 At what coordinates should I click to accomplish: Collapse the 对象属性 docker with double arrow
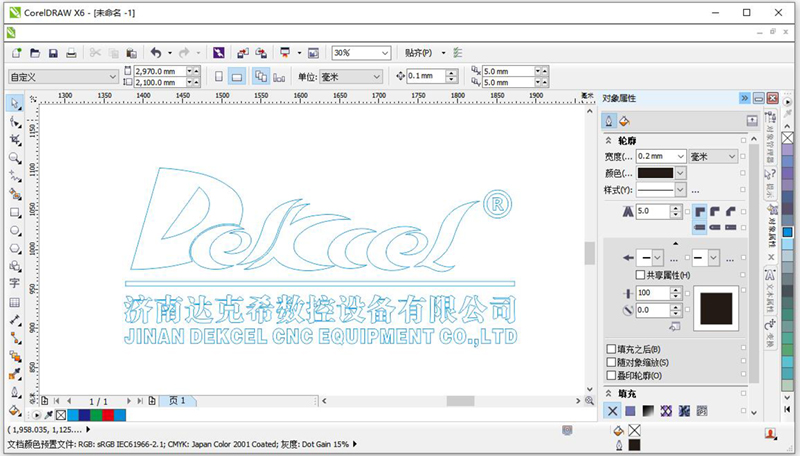click(x=744, y=98)
